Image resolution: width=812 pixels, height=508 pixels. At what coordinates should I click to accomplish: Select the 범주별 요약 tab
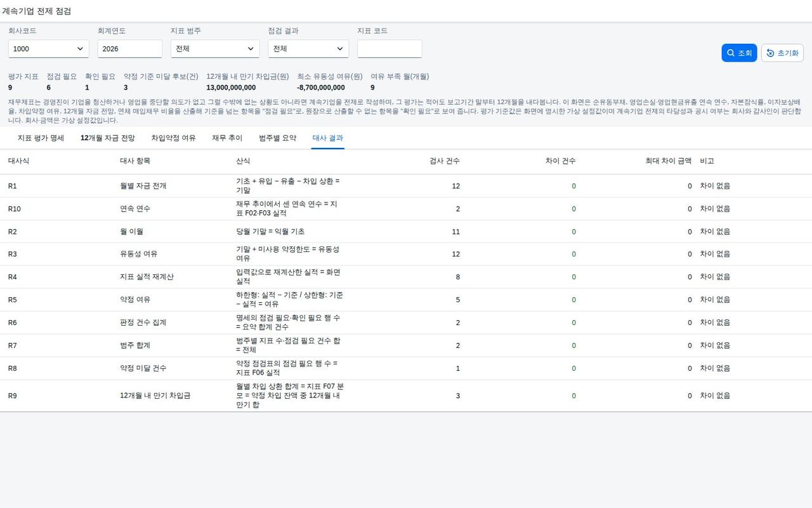click(x=277, y=138)
